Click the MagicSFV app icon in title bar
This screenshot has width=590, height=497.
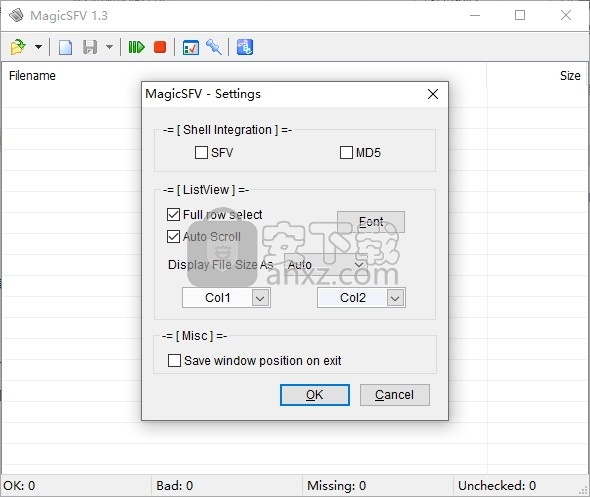[x=16, y=15]
